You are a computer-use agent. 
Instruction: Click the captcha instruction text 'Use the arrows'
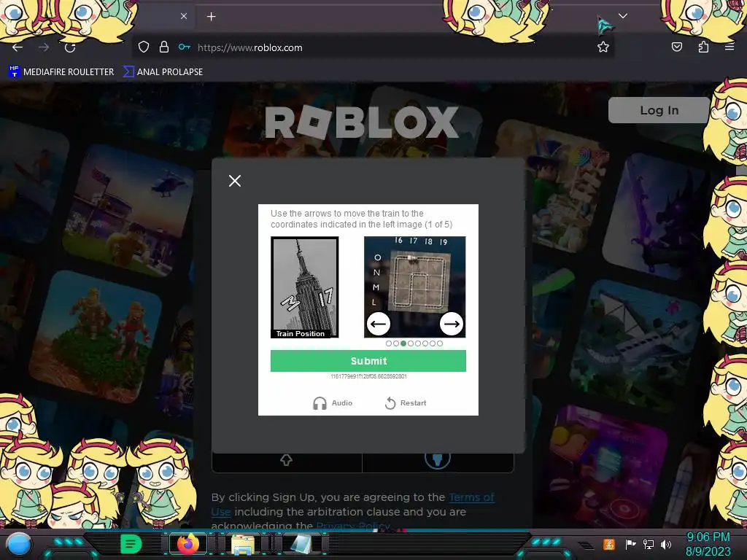pos(362,219)
